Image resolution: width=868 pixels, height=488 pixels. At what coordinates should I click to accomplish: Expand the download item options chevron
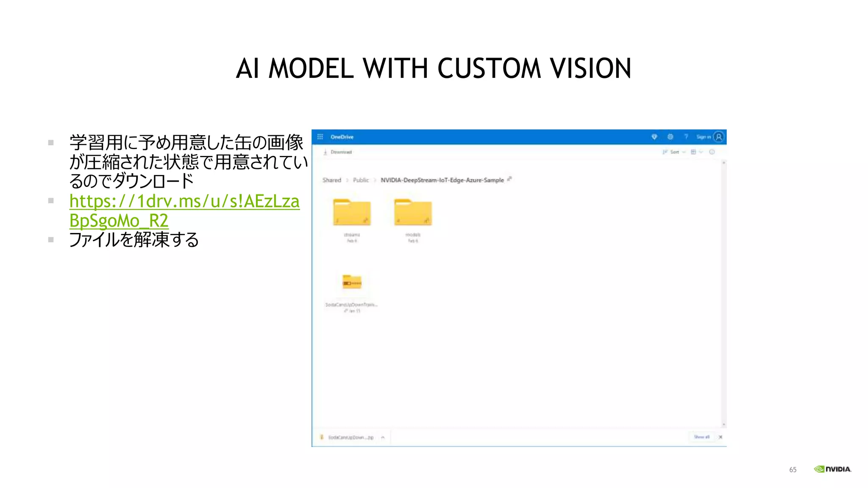[x=383, y=437]
